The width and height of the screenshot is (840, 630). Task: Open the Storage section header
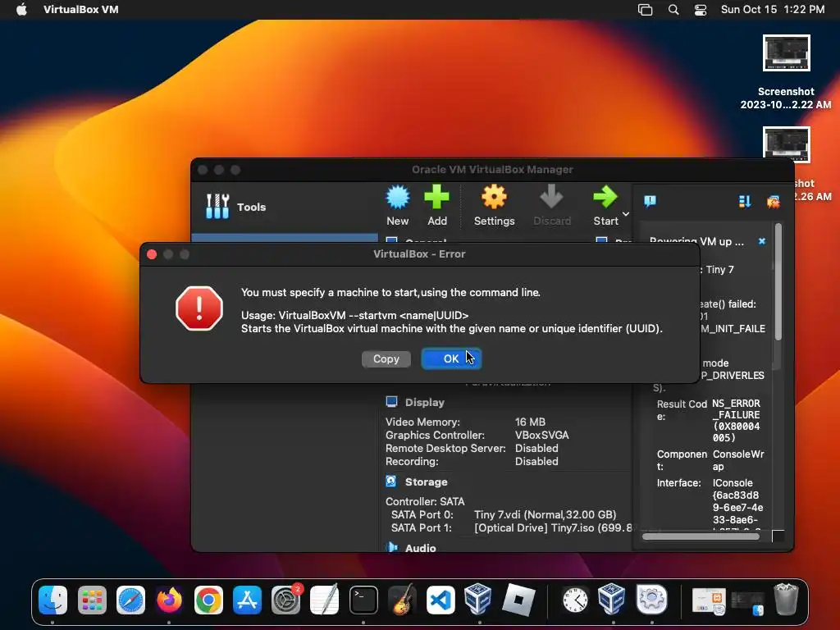(426, 482)
